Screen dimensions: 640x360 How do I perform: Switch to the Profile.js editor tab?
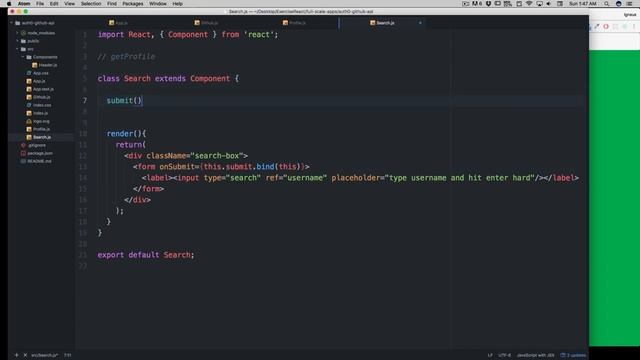pos(295,23)
